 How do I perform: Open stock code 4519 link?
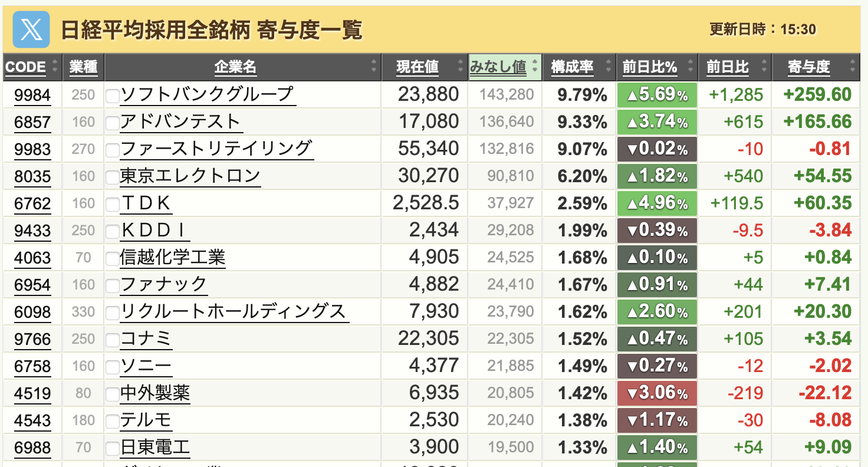pyautogui.click(x=32, y=393)
